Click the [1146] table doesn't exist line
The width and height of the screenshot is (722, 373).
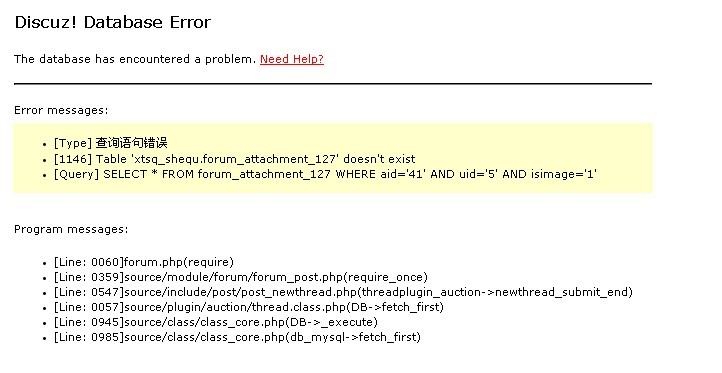pyautogui.click(x=234, y=159)
